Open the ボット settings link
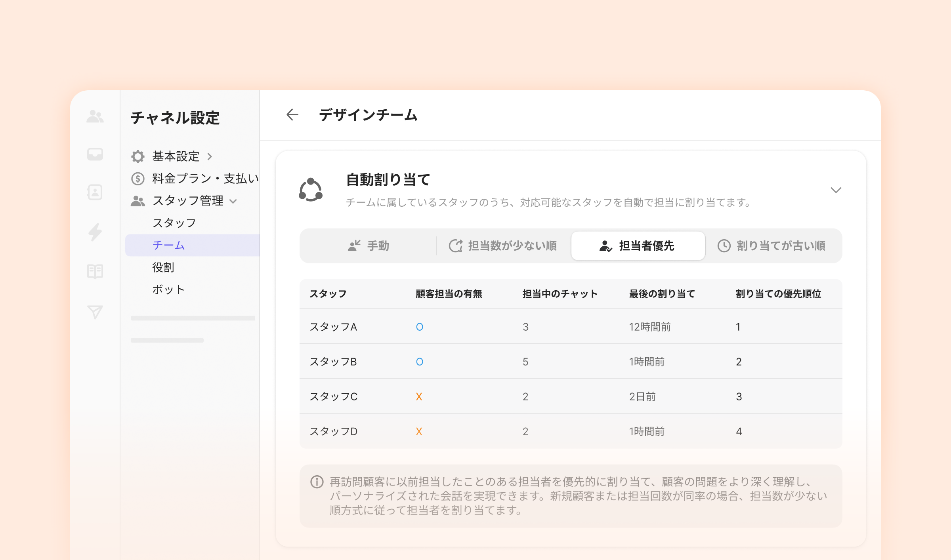The height and width of the screenshot is (560, 951). (x=168, y=290)
